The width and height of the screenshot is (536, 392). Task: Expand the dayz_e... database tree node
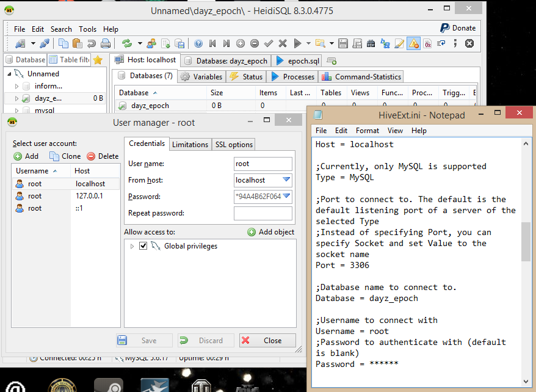(16, 98)
